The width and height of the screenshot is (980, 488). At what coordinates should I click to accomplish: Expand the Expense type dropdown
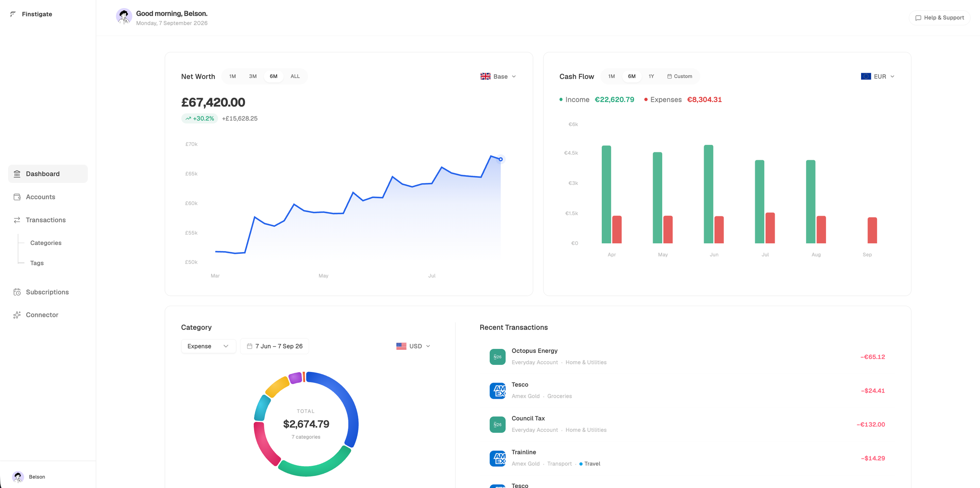coord(208,346)
